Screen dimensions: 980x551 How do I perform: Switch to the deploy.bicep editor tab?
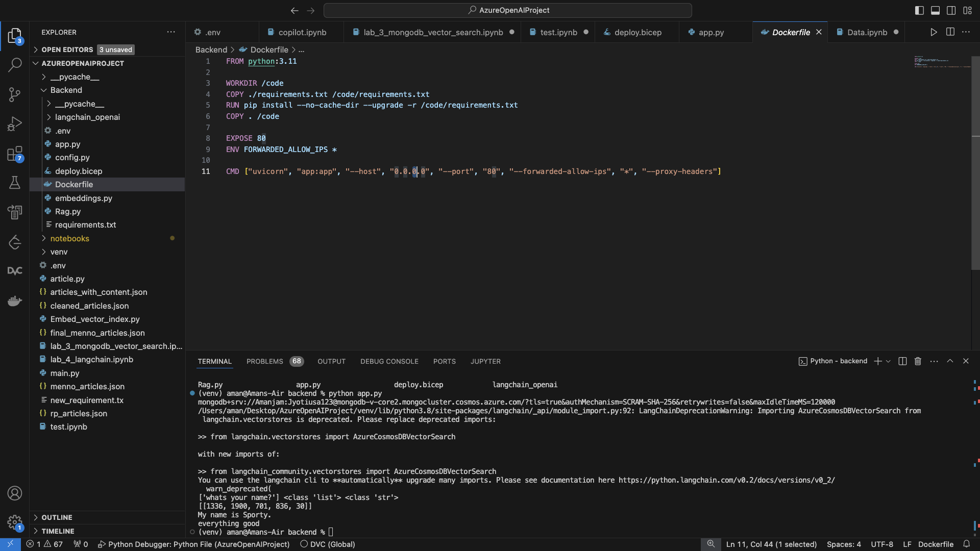638,32
